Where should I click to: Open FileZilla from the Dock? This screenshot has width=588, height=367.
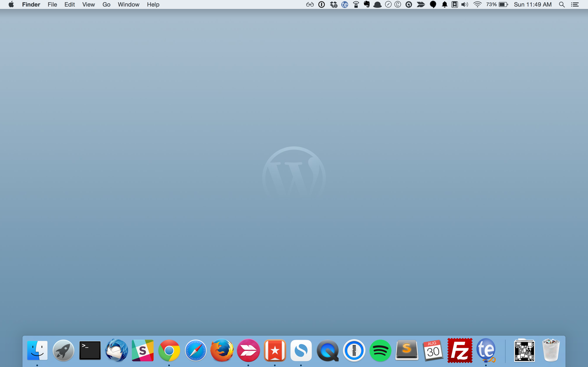pos(460,350)
